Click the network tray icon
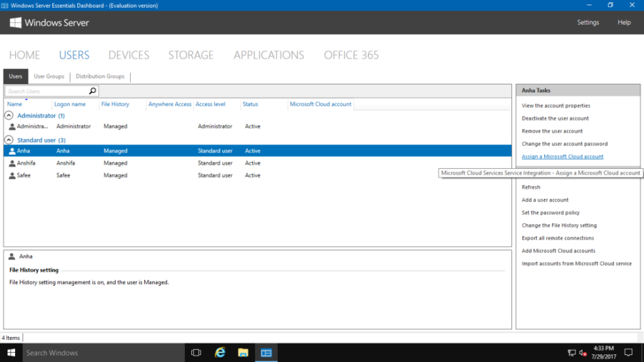This screenshot has width=644, height=362. (571, 353)
